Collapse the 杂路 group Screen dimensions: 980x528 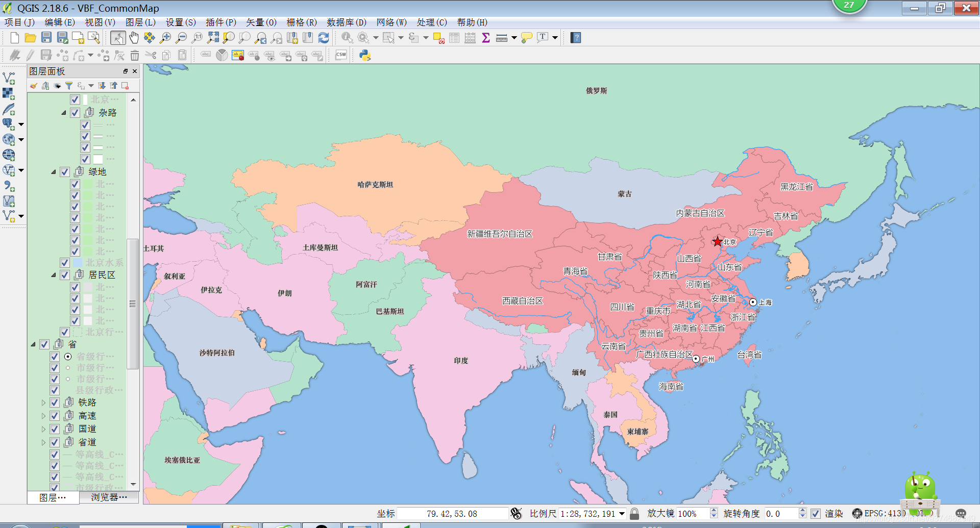tap(64, 113)
